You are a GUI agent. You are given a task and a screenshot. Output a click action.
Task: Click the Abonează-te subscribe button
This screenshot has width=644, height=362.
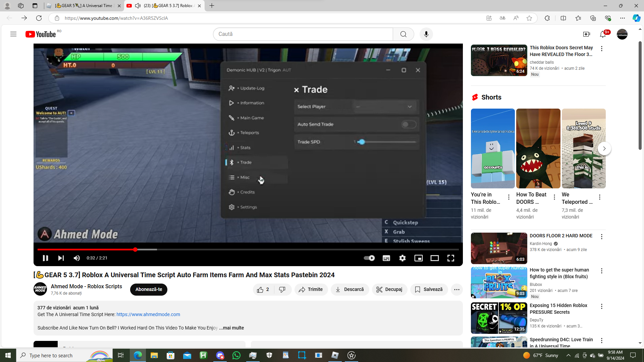point(149,290)
